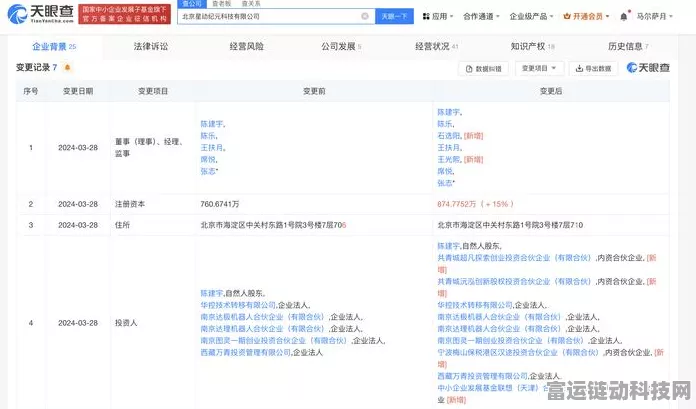Switch to the 企业背景 tab

pyautogui.click(x=54, y=46)
